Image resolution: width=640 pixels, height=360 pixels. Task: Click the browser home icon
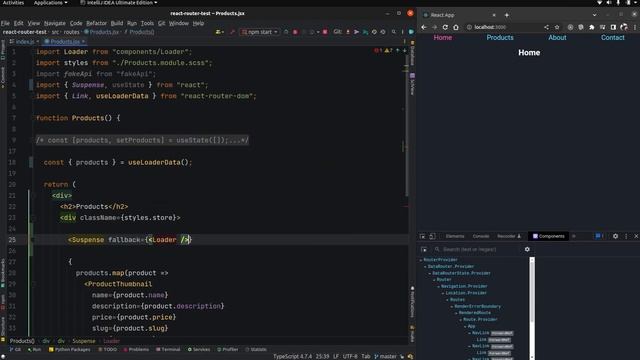tap(456, 27)
